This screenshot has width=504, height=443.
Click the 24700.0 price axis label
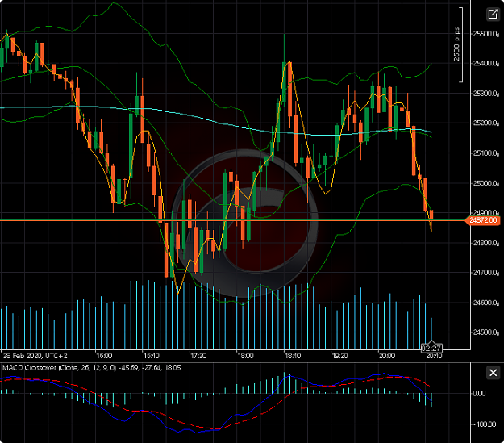pyautogui.click(x=485, y=273)
